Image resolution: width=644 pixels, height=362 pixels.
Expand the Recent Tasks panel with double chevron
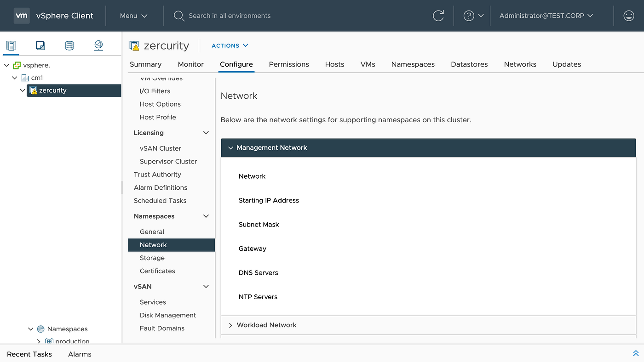click(636, 353)
